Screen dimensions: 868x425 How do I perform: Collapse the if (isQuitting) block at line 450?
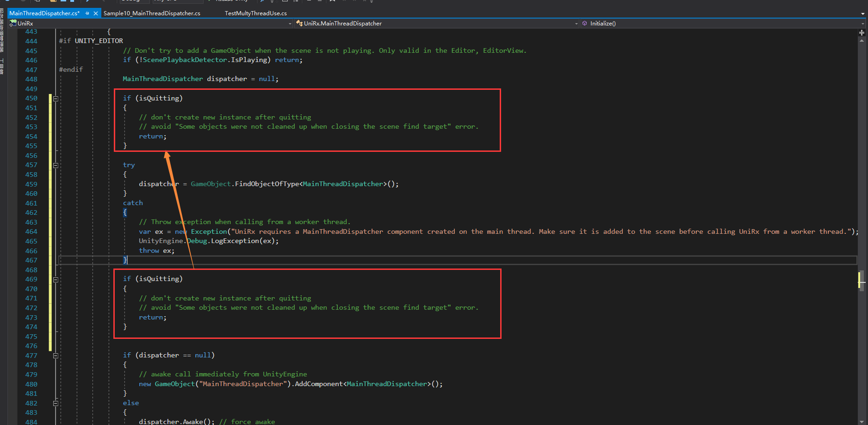point(55,98)
